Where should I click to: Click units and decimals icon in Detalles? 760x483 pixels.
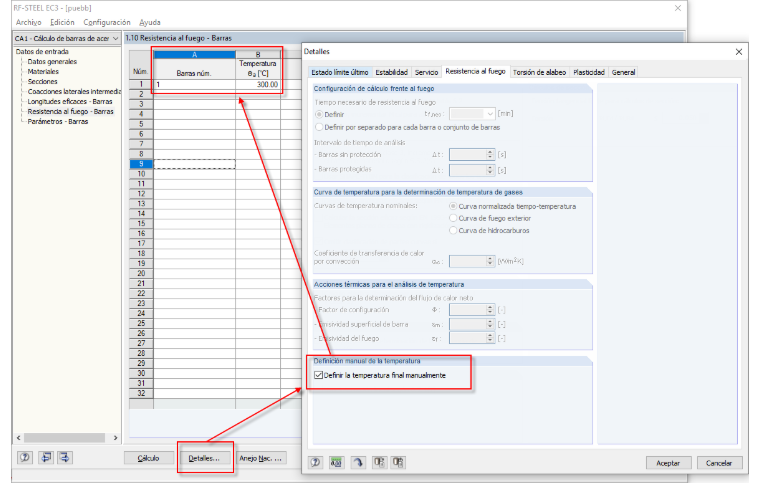click(336, 462)
